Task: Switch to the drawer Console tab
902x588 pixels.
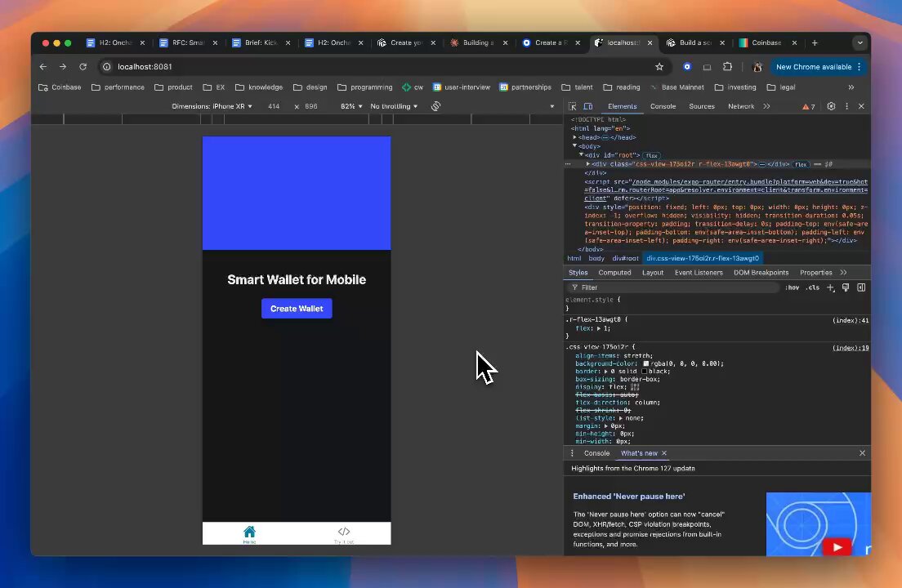Action: (x=596, y=453)
